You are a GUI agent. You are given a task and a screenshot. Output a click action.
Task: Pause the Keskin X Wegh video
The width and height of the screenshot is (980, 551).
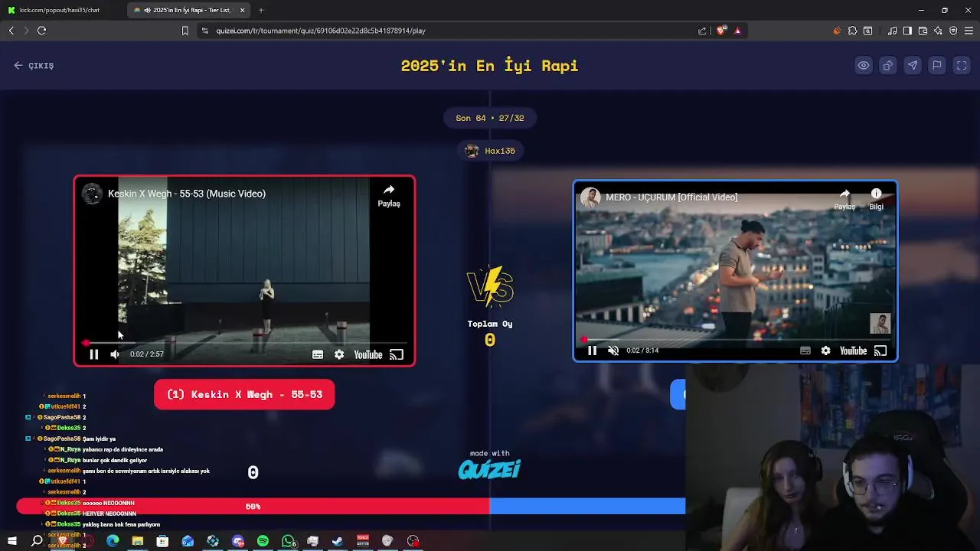[94, 354]
